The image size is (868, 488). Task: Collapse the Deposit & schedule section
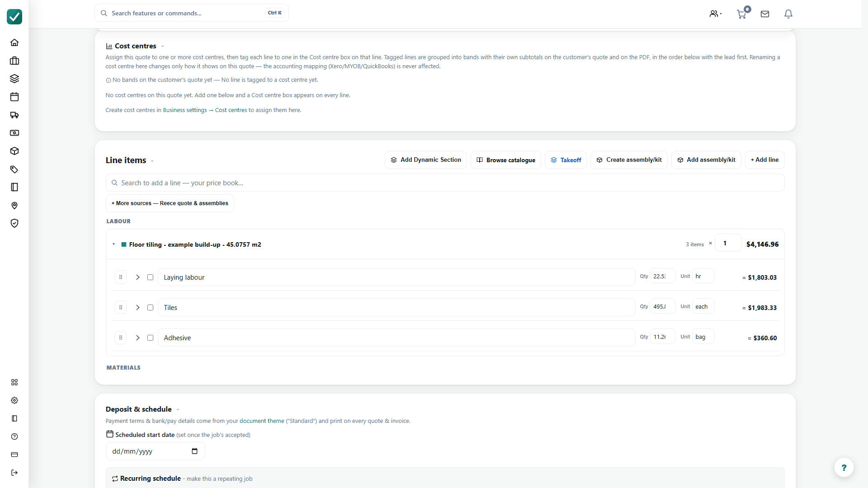pyautogui.click(x=178, y=410)
